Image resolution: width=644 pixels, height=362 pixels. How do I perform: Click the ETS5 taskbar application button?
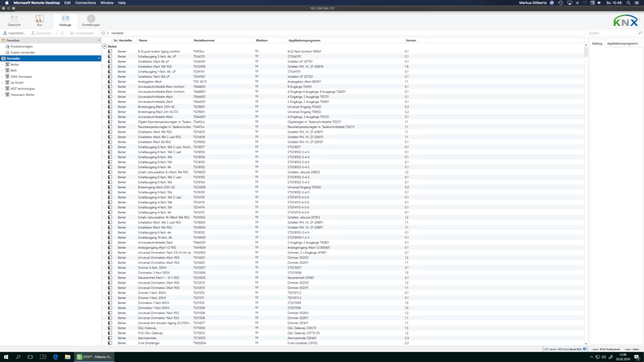pyautogui.click(x=94, y=357)
